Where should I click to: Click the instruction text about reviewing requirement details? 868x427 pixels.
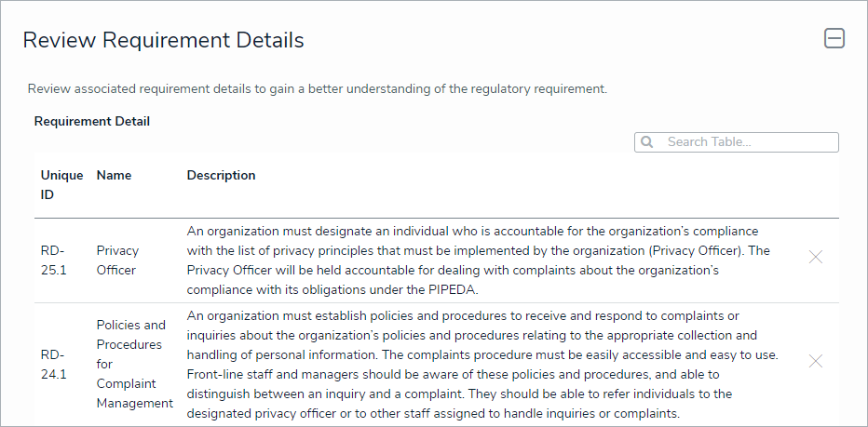point(317,89)
